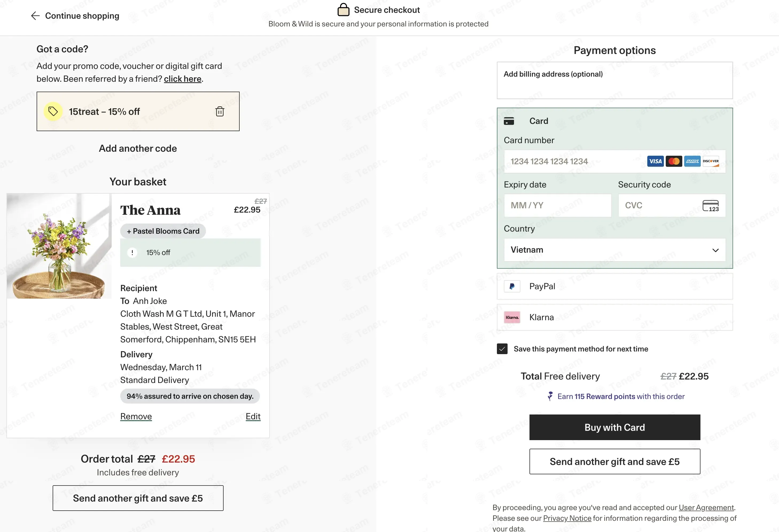The height and width of the screenshot is (532, 779).
Task: Focus the CVC security code field
Action: (x=672, y=205)
